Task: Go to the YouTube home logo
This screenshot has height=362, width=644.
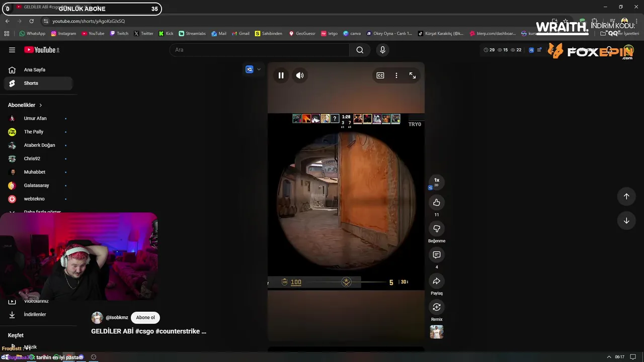Action: 42,50
